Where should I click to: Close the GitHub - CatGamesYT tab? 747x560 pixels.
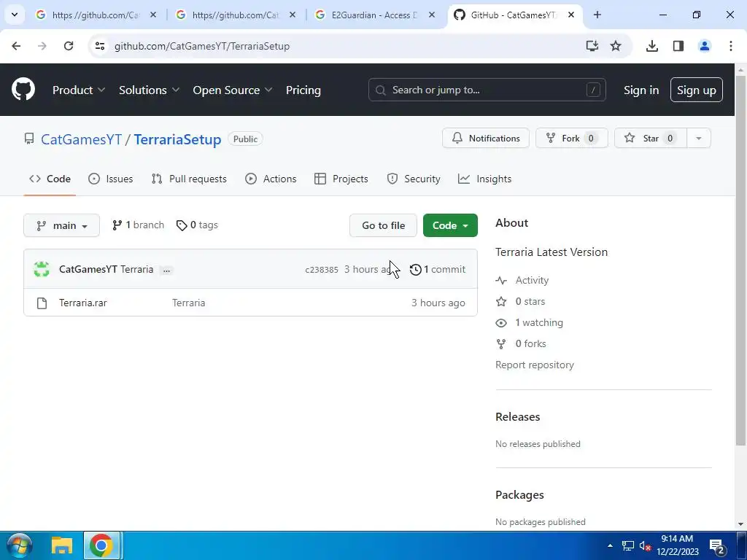(x=571, y=15)
